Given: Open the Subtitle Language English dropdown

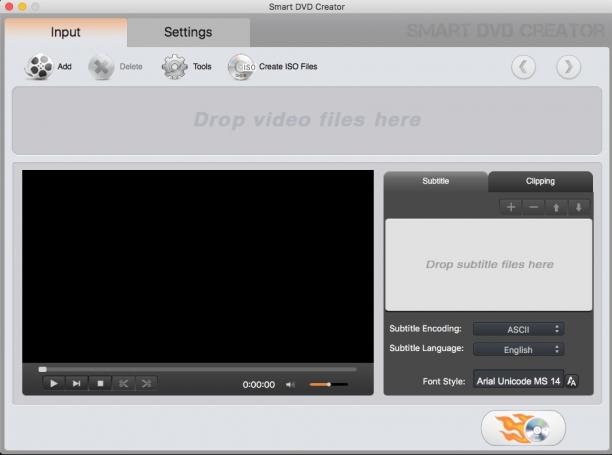Looking at the screenshot, I should coord(518,349).
